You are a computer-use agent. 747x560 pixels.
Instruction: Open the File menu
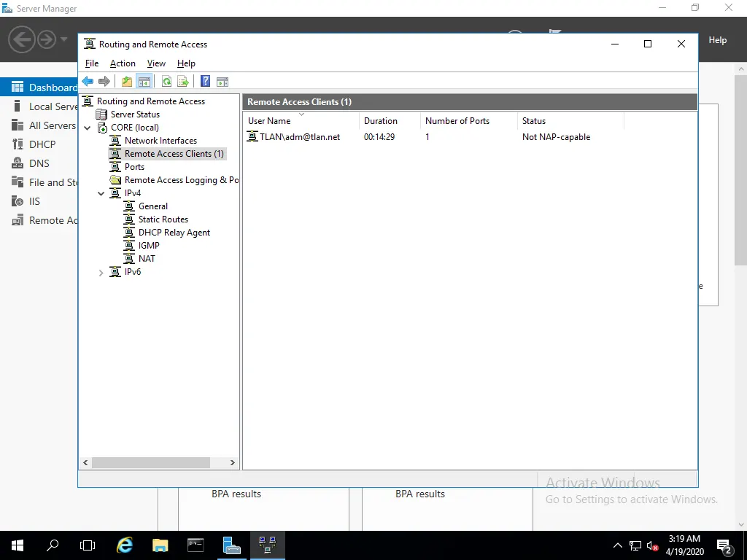click(x=92, y=63)
